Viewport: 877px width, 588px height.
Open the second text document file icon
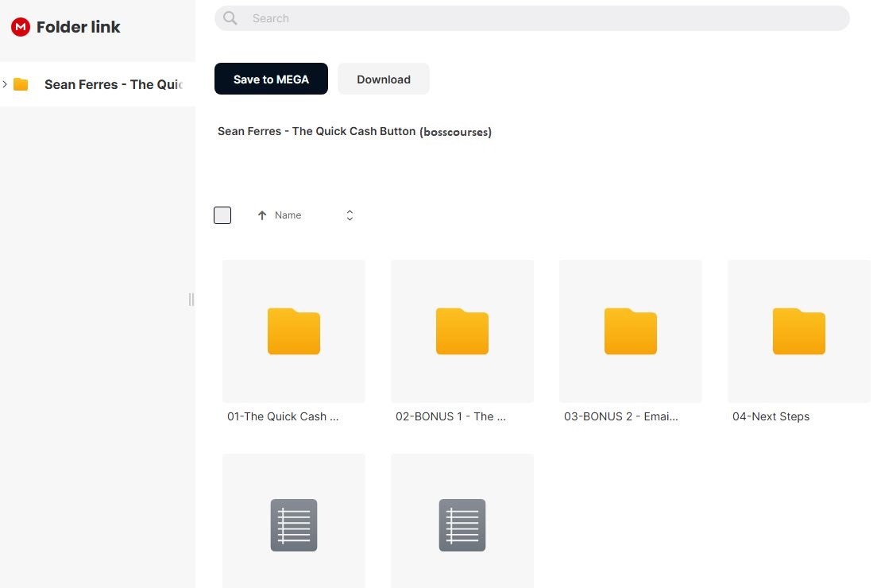462,525
